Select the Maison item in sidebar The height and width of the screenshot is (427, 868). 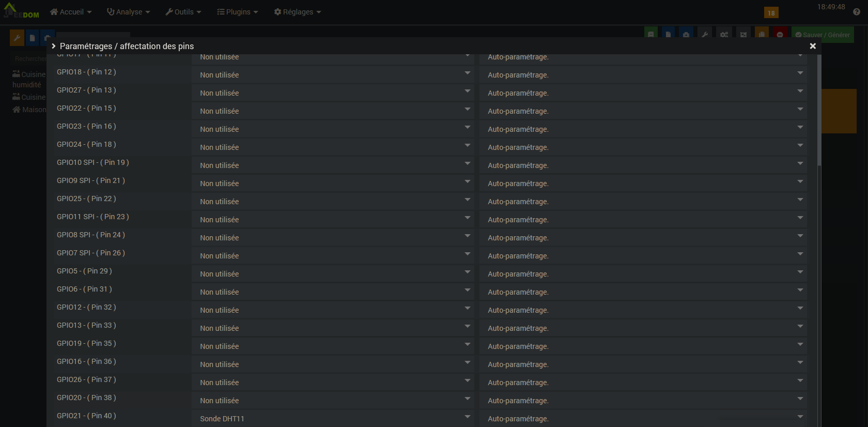pos(29,110)
